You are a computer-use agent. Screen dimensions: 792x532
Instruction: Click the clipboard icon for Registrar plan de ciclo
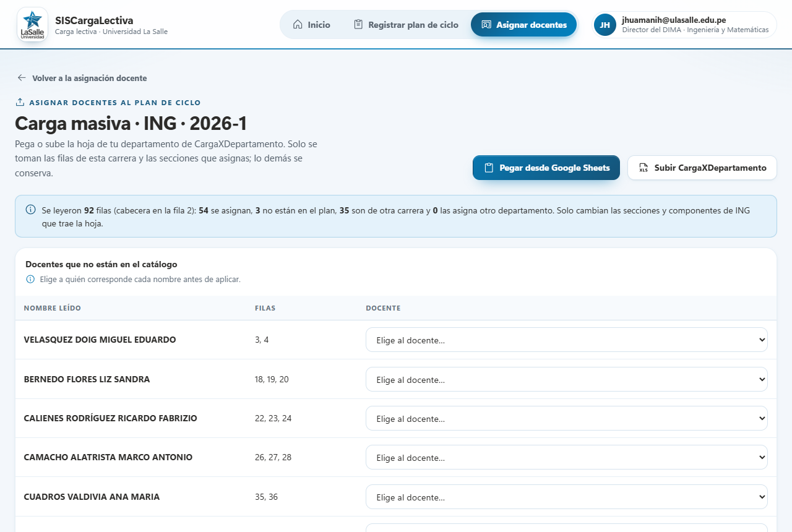pyautogui.click(x=358, y=25)
